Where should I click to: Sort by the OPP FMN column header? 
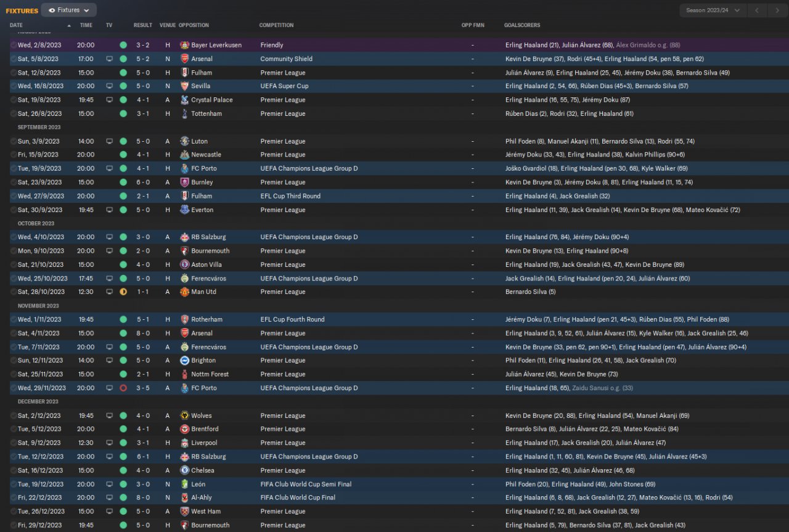click(x=472, y=25)
